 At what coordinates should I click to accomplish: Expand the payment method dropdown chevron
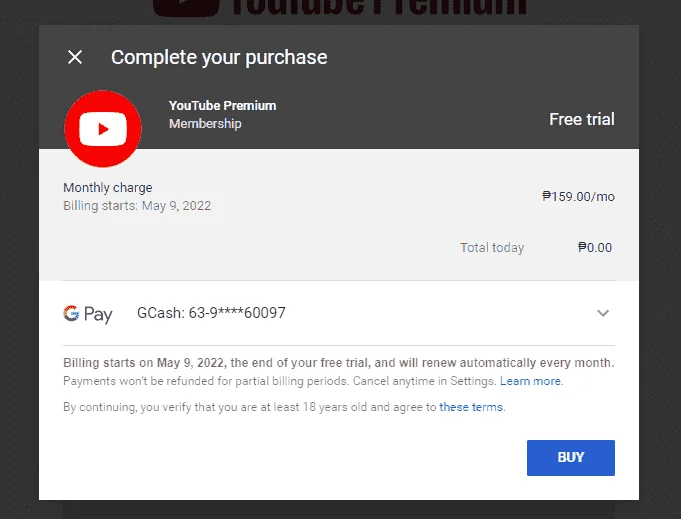603,313
